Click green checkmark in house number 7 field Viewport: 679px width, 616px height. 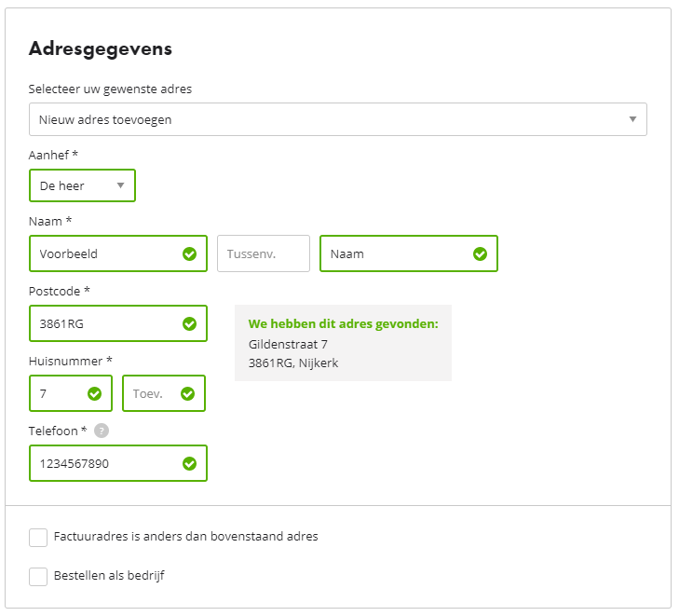pos(94,394)
